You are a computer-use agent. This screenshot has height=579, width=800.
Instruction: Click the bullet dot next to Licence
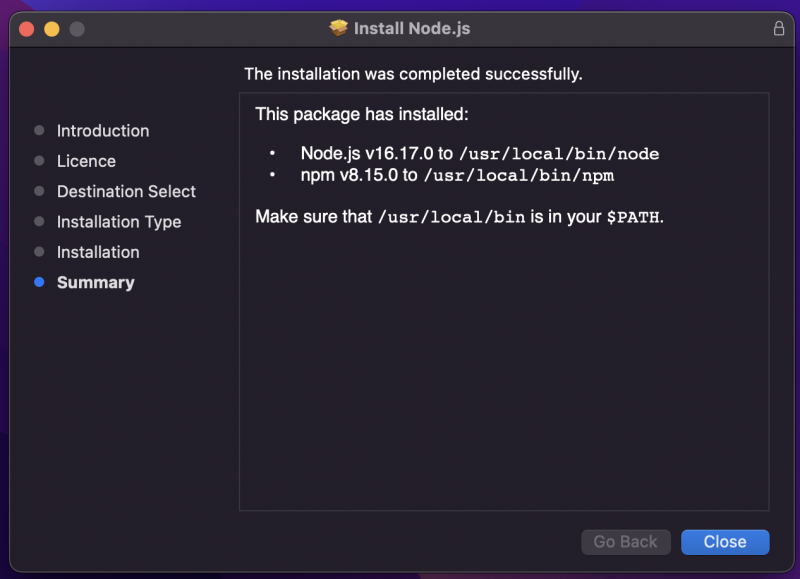point(39,161)
